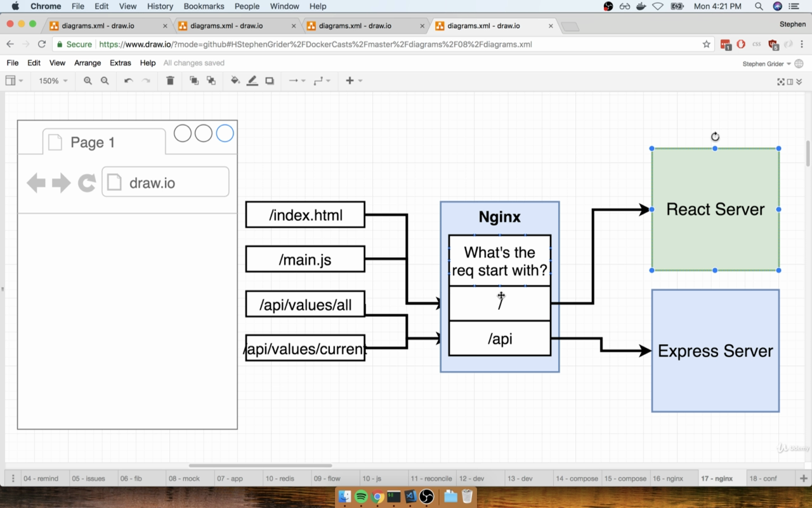
Task: Click the red hand AdBlock extension icon
Action: click(741, 44)
